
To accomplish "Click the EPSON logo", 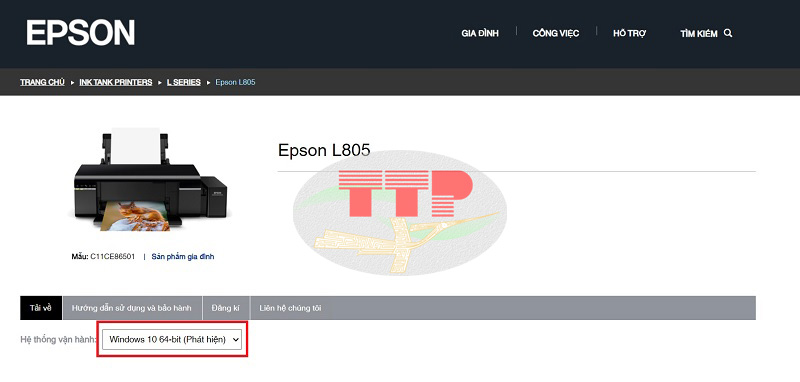I will tap(81, 33).
